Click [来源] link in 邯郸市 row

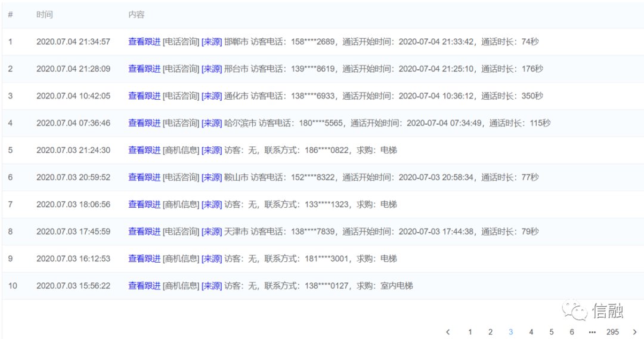tap(212, 42)
